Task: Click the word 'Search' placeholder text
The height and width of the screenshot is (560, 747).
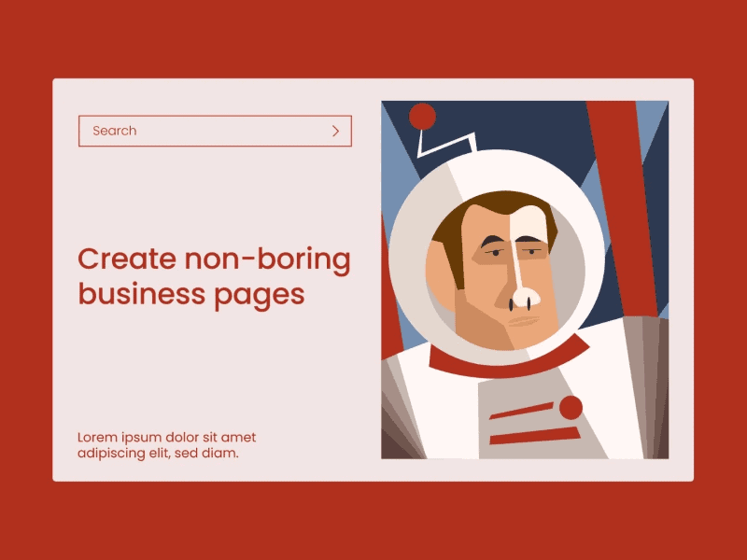Action: tap(114, 131)
